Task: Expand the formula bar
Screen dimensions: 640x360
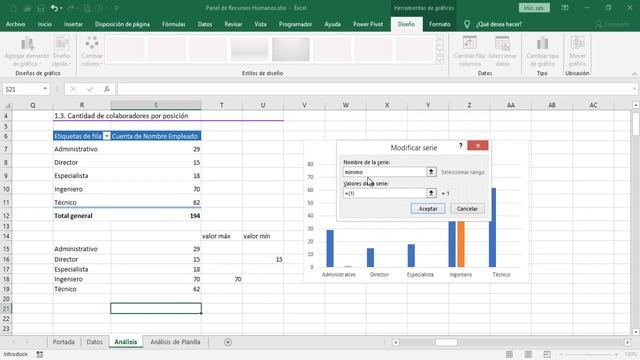Action: pos(634,89)
